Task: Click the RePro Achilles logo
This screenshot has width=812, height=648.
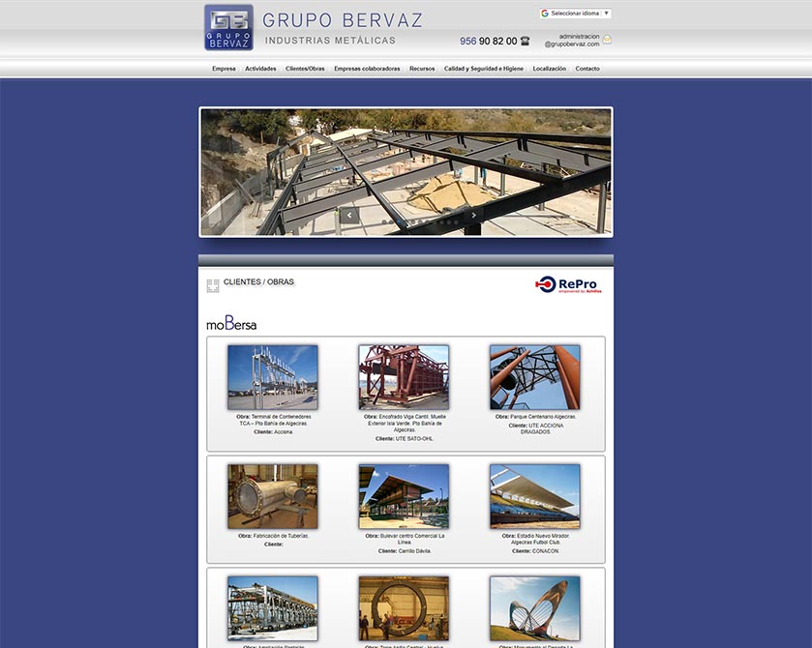Action: point(568,284)
